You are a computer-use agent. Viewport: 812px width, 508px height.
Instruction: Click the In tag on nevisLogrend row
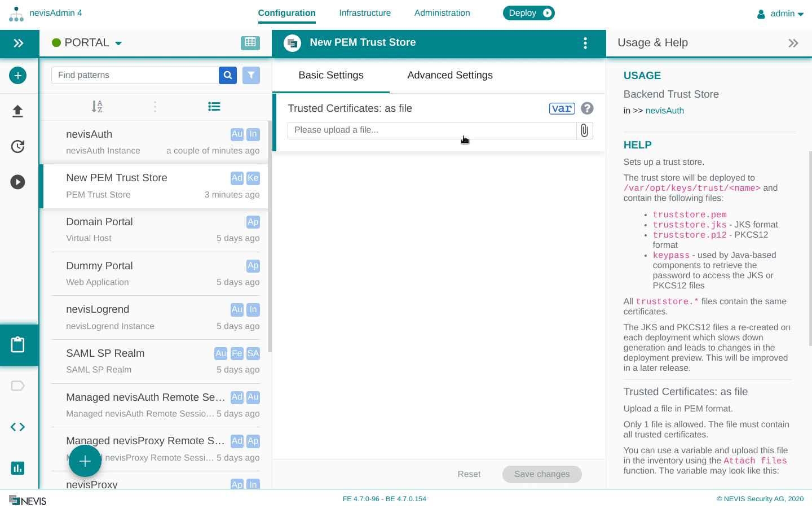click(x=253, y=309)
